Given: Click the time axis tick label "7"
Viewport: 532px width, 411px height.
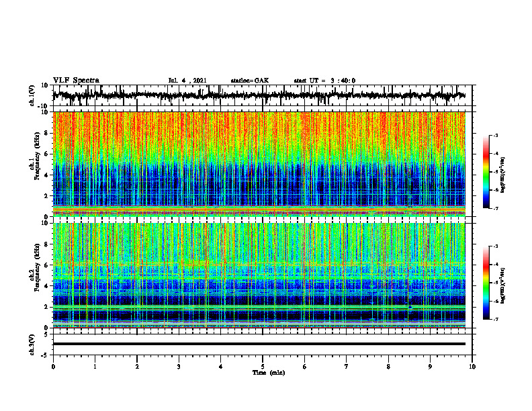Looking at the screenshot, I should click(347, 367).
